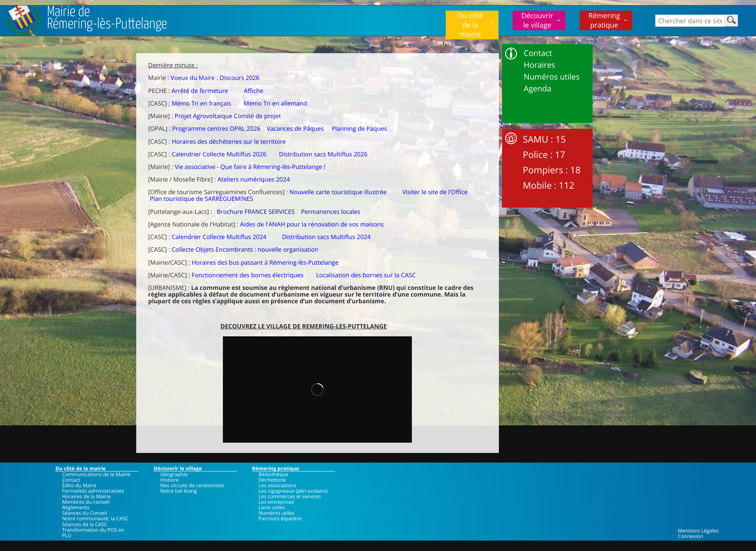Open 'Brochure FRANCE SERVICES' link
Image resolution: width=756 pixels, height=551 pixels.
[x=256, y=212]
